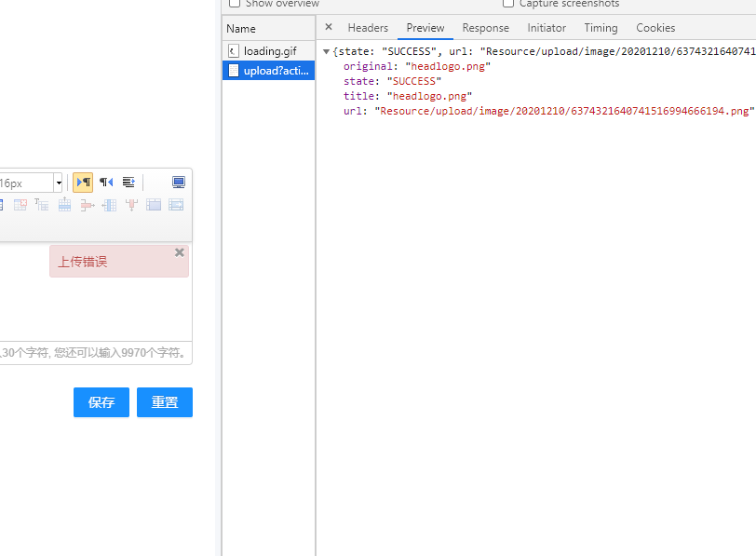Click the 保存 save button
The width and height of the screenshot is (756, 556).
pos(101,401)
